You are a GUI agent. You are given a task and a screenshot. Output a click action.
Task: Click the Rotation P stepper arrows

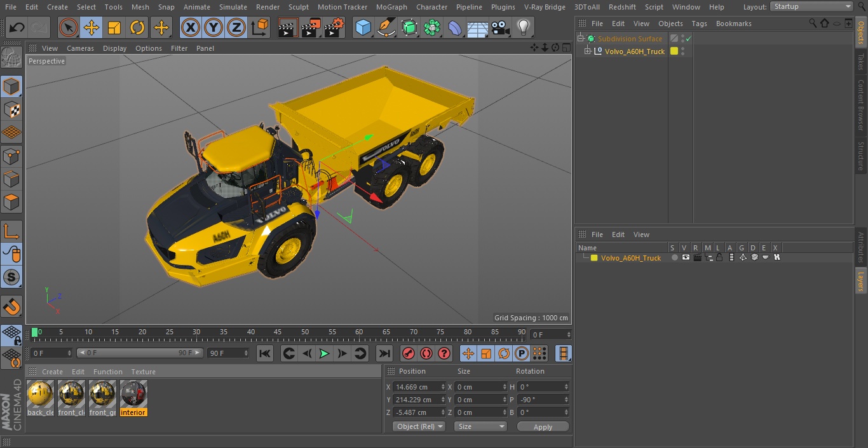[x=567, y=400]
